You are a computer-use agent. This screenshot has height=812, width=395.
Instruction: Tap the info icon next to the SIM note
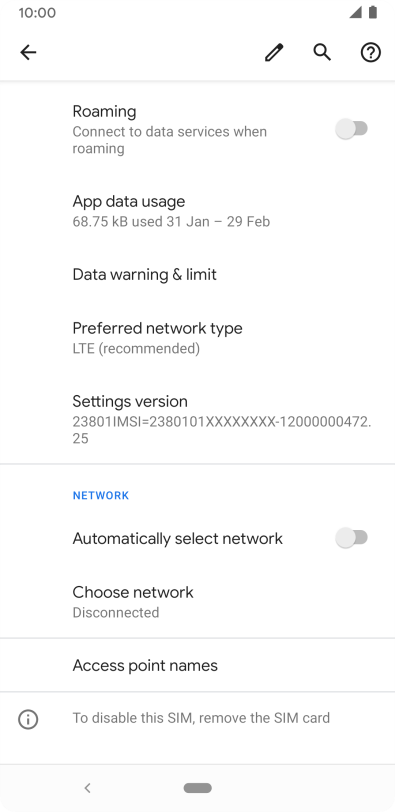pos(28,719)
